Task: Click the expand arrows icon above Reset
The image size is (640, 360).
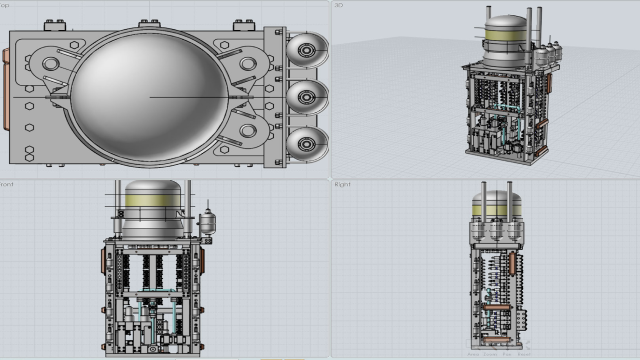Action: [x=527, y=345]
